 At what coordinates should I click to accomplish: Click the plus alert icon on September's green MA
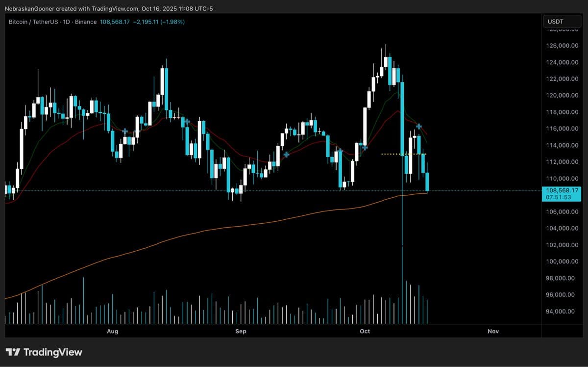click(286, 154)
